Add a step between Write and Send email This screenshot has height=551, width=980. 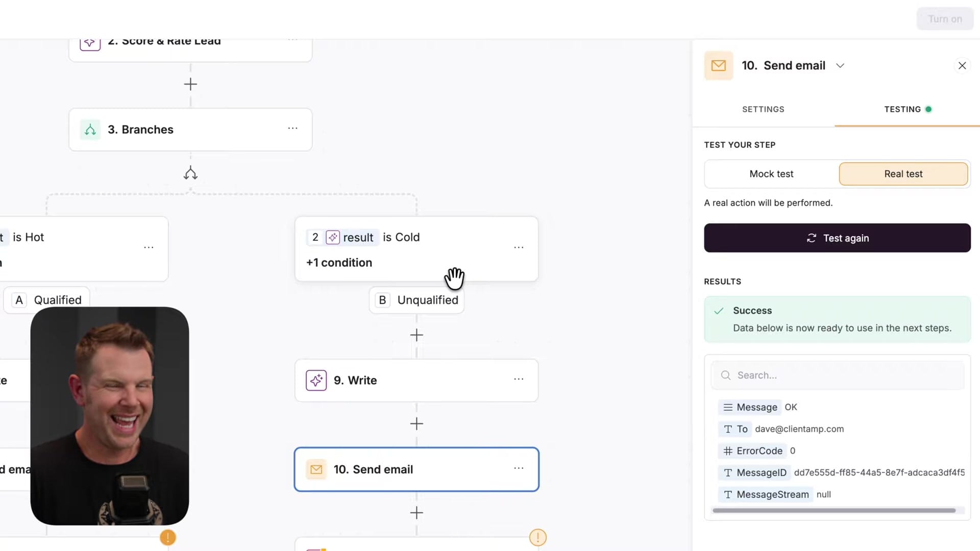[x=416, y=424]
